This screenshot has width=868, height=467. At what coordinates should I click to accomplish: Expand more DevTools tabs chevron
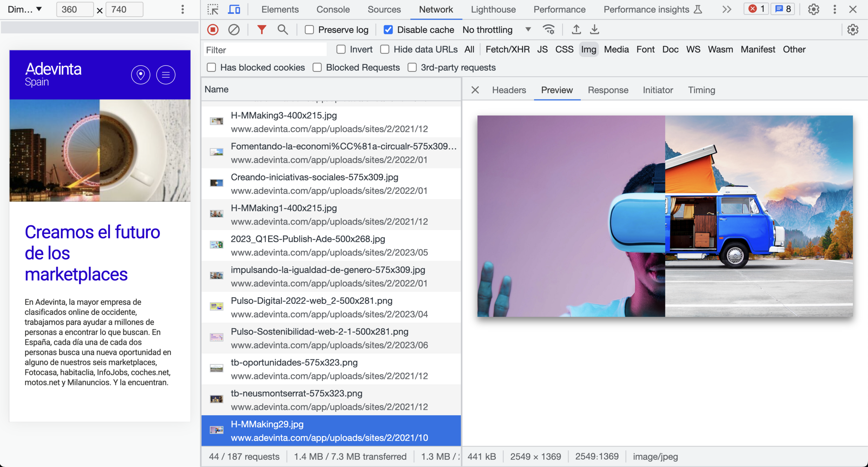(726, 9)
